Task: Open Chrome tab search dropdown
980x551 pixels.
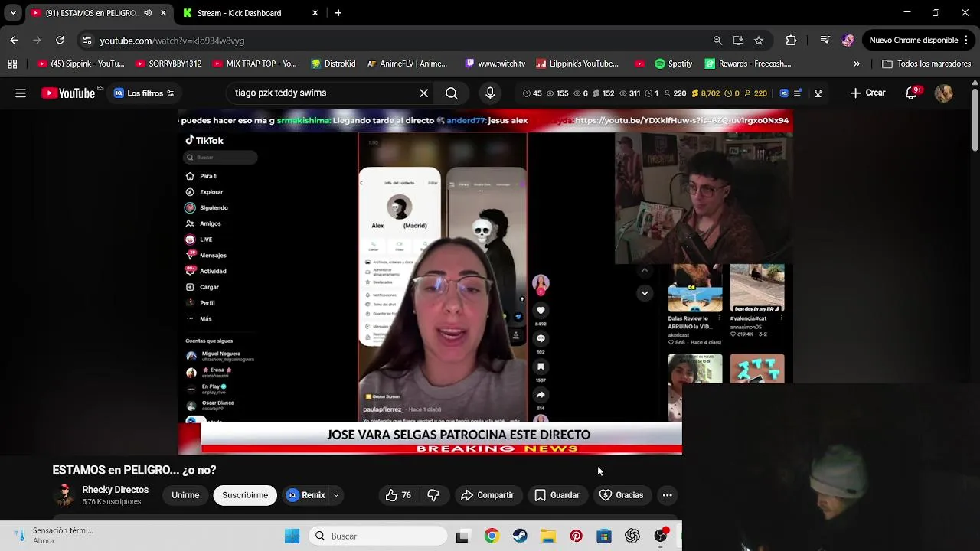Action: tap(12, 13)
